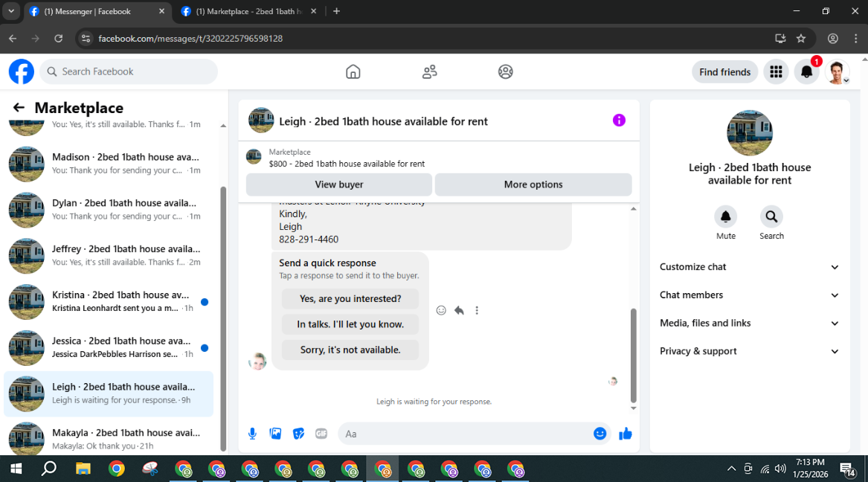
Task: Choose a sticker icon
Action: 298,434
